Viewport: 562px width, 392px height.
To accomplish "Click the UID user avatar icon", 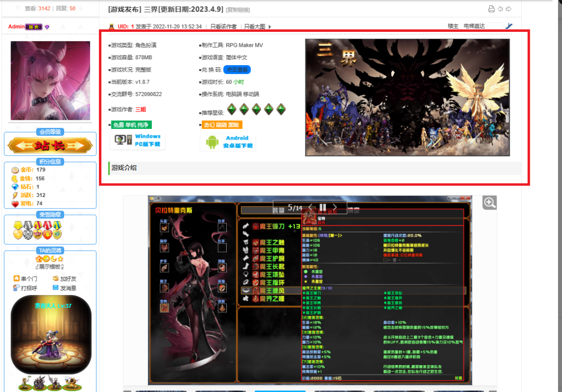I will click(x=111, y=26).
